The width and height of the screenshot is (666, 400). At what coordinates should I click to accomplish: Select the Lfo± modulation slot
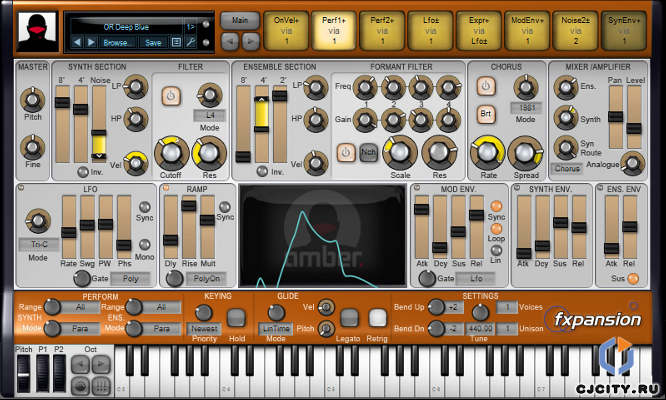pyautogui.click(x=430, y=31)
